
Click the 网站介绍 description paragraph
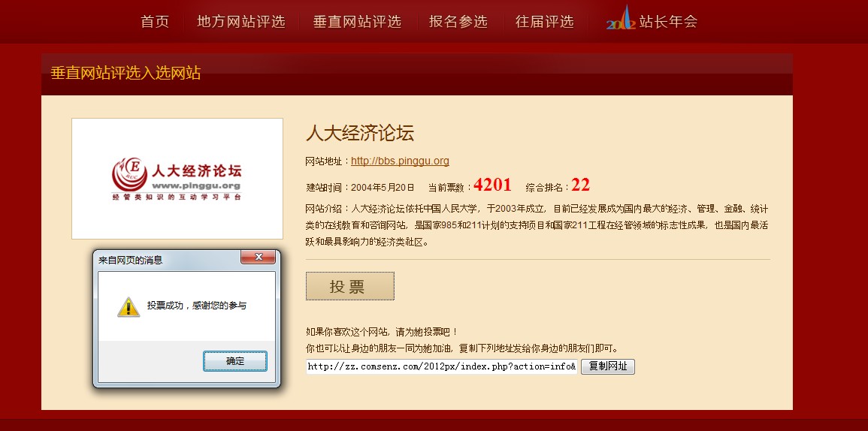537,225
